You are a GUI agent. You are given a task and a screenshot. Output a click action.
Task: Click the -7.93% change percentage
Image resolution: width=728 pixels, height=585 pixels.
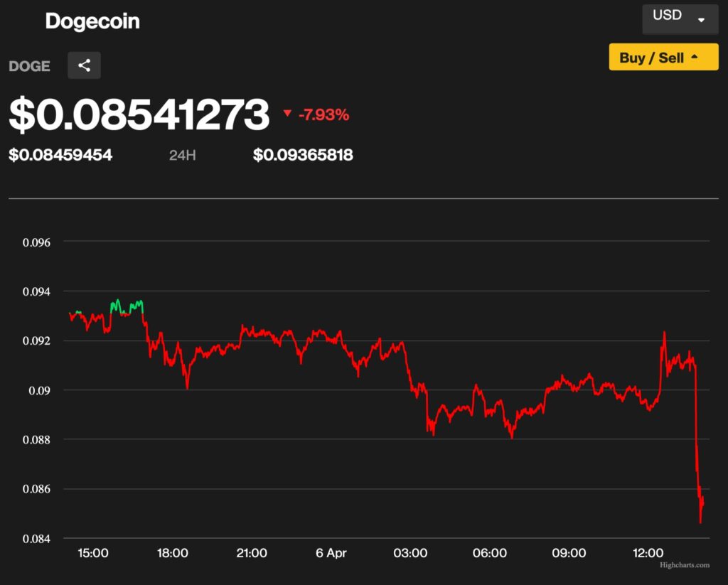(323, 114)
